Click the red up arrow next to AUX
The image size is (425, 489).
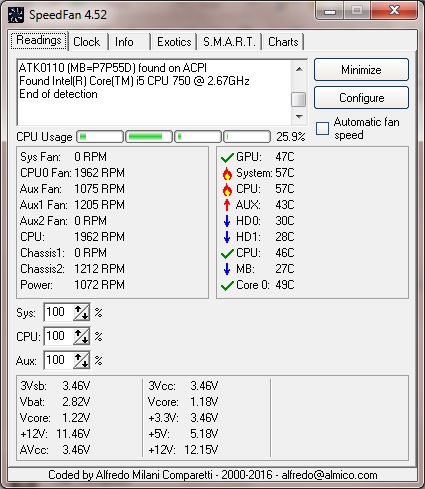227,205
